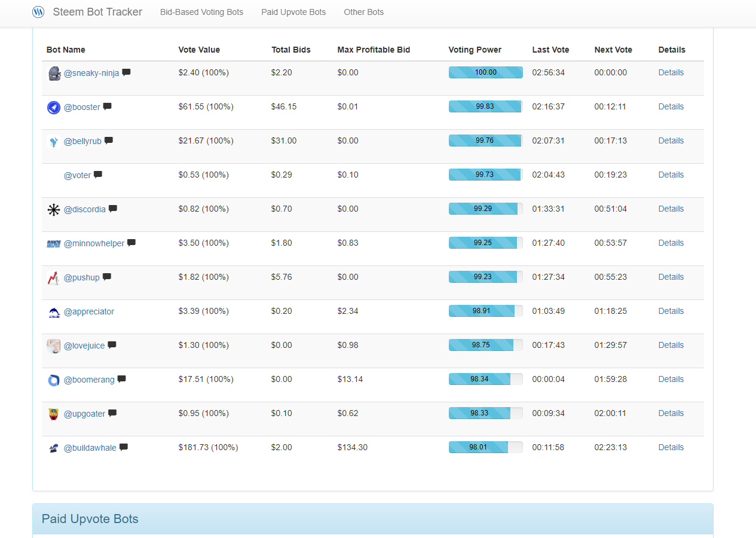
Task: Open Details for @minnowhelper
Action: pyautogui.click(x=671, y=243)
